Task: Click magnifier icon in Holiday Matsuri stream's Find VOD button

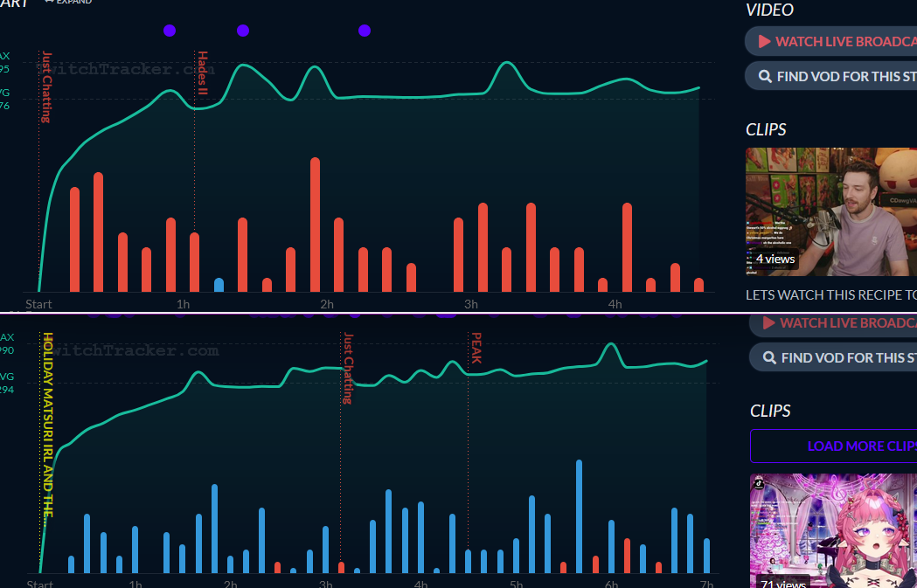Action: coord(769,357)
